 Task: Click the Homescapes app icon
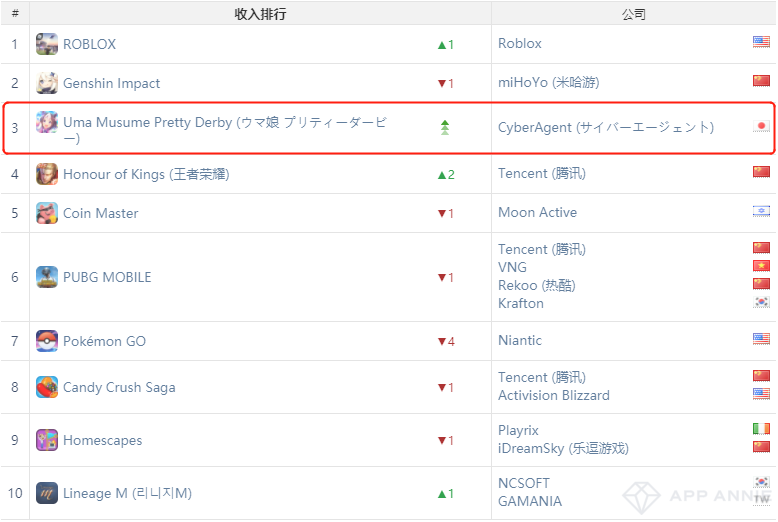point(47,440)
